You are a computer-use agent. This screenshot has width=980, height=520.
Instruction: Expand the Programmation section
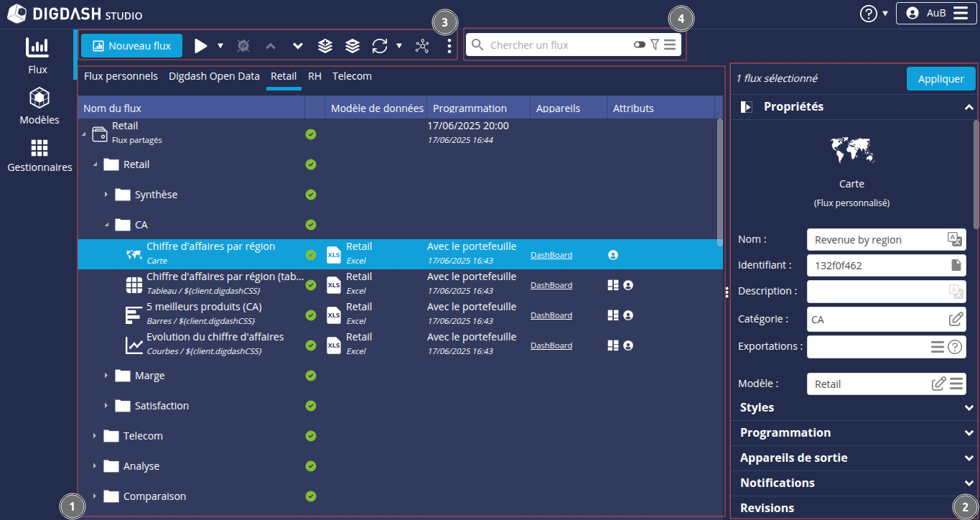click(x=969, y=433)
